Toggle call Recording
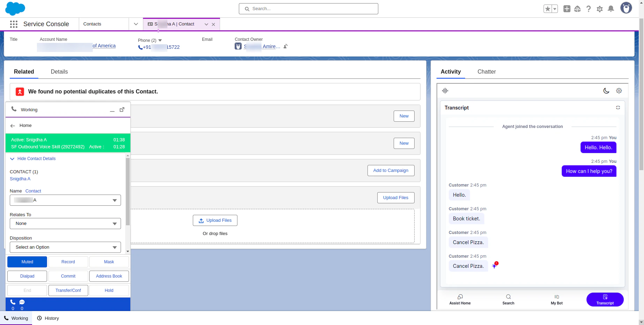The image size is (644, 325). (68, 262)
